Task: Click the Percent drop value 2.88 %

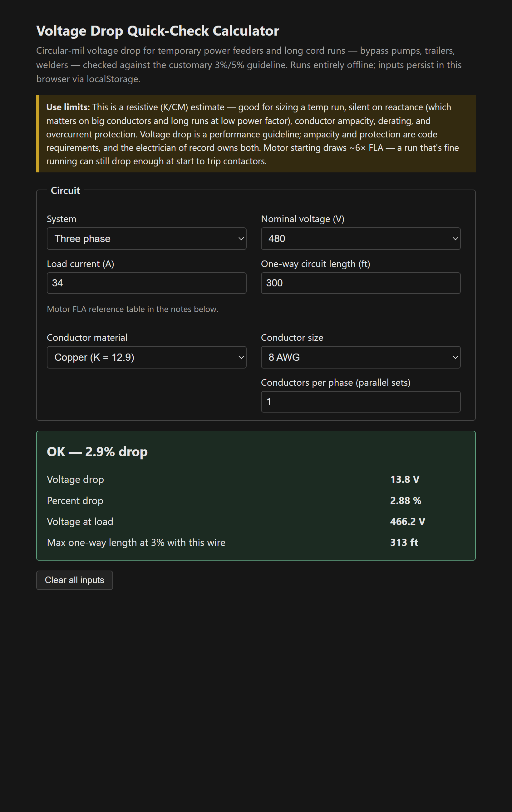Action: (406, 500)
